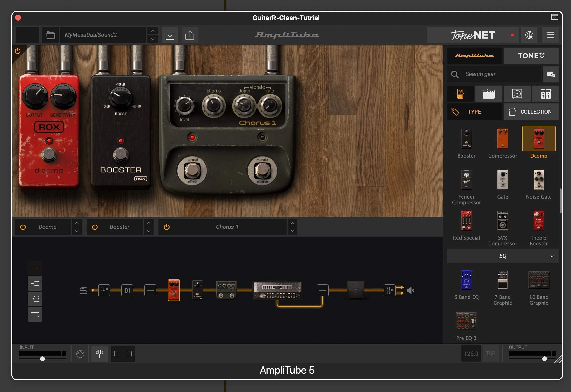Viewport: 571px width, 392px height.
Task: Select the stomp pedal gear category icon
Action: 460,94
